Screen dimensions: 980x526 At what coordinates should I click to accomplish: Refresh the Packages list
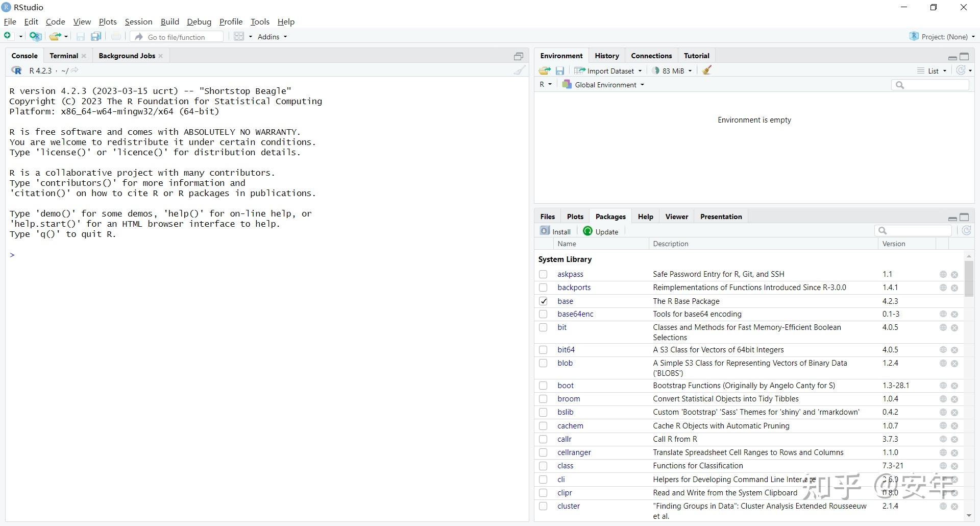966,231
